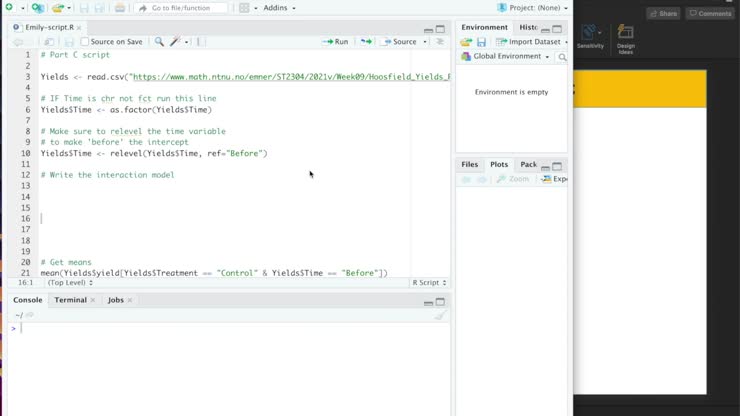Click the workspace panes grid icon

click(x=244, y=8)
